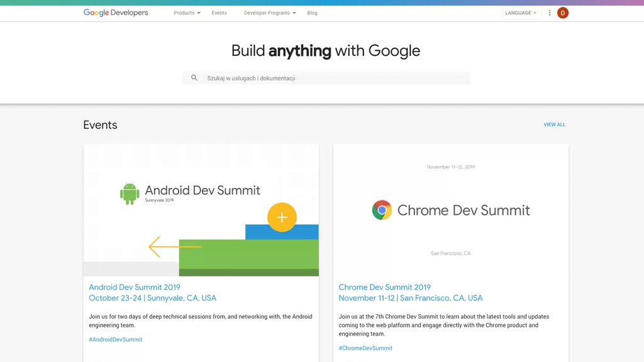Click the Sunnyvale 2019 caption
Viewport: 644px width, 362px height.
point(159,200)
